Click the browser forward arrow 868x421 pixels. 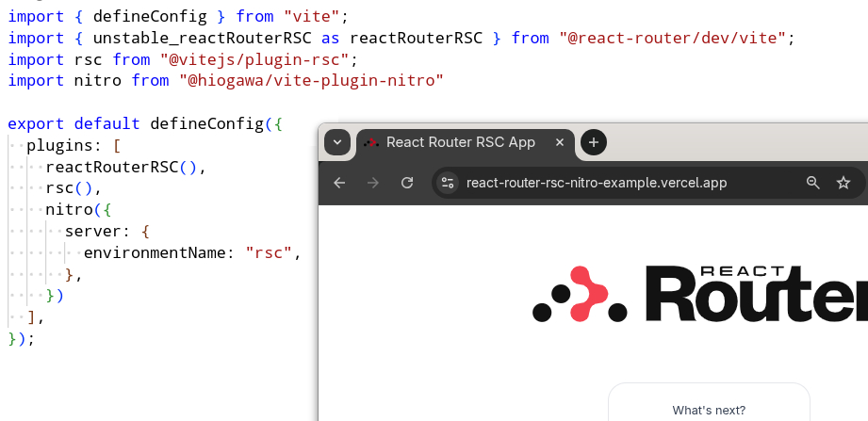373,183
